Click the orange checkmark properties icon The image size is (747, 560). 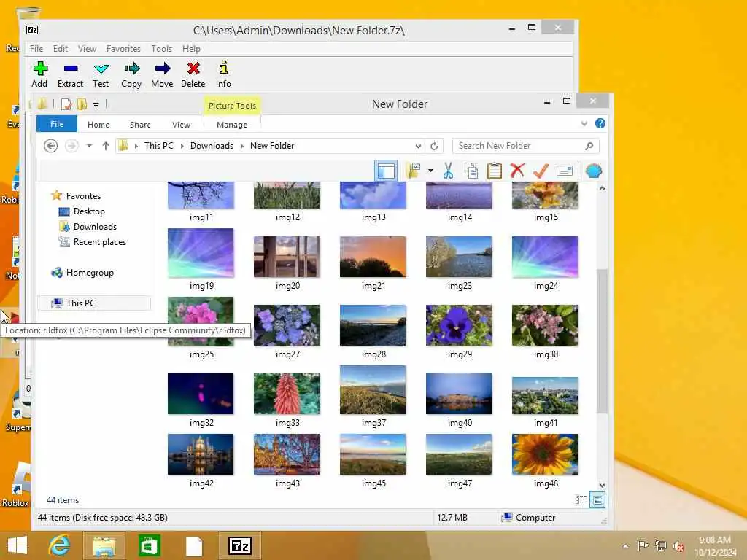click(x=541, y=171)
